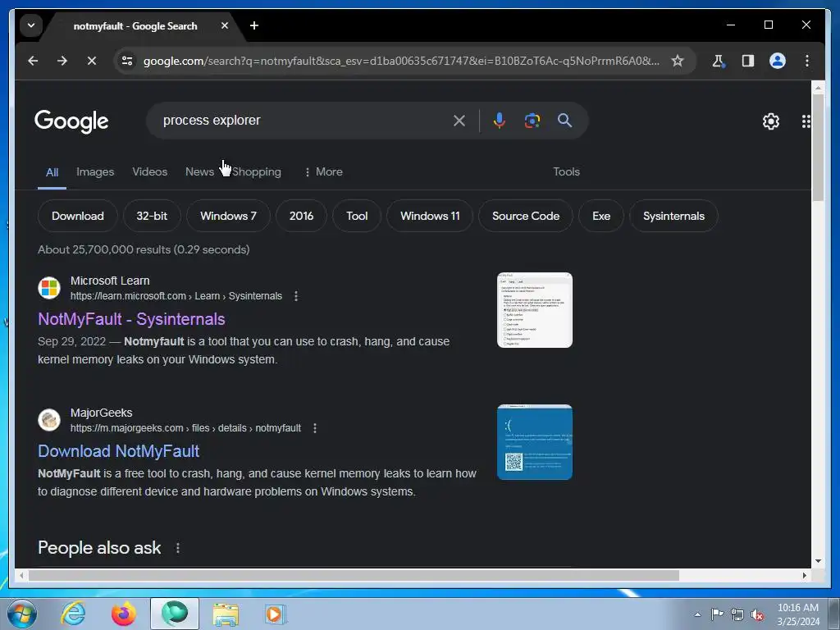The width and height of the screenshot is (840, 630).
Task: Open the Chrome profile avatar
Action: (778, 61)
